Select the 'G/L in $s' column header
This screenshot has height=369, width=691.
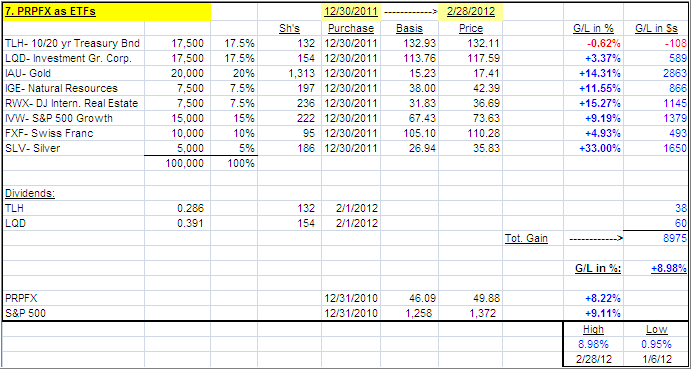pyautogui.click(x=656, y=29)
